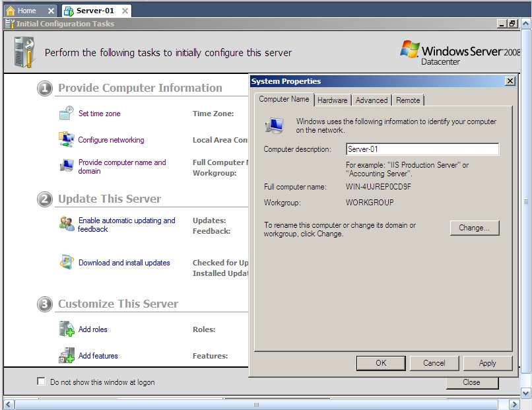This screenshot has height=410, width=532.
Task: Open the Download and install updates link
Action: point(124,262)
